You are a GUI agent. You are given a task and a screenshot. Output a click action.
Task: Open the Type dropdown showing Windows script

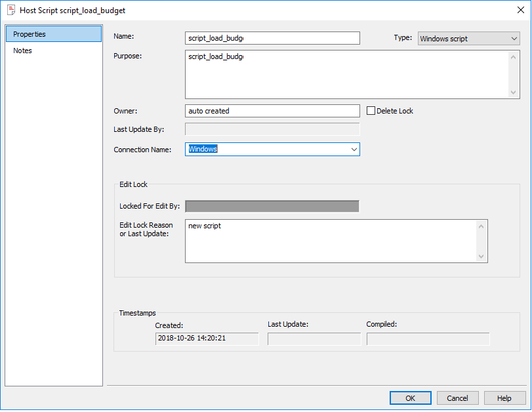tap(468, 39)
